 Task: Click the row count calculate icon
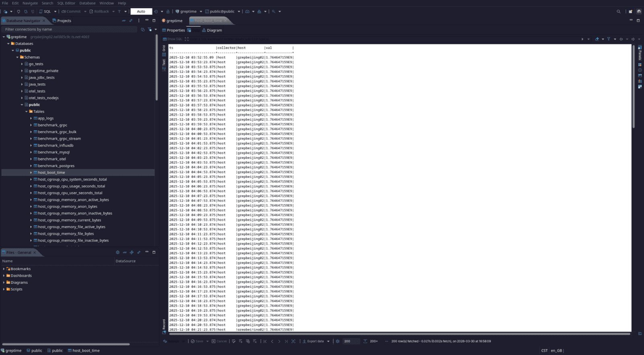pos(365,341)
